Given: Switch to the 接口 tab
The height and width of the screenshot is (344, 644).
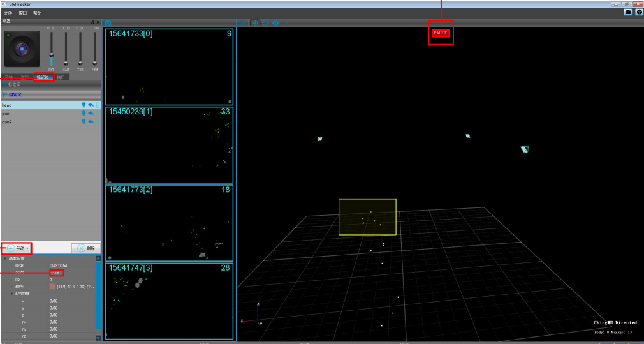Looking at the screenshot, I should tap(61, 77).
